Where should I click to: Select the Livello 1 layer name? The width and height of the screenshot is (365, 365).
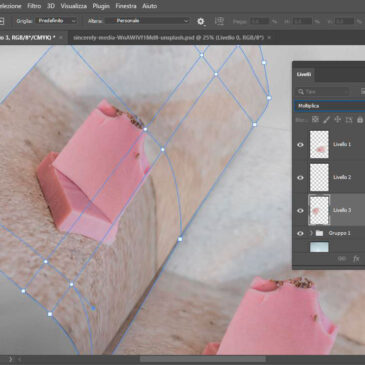[342, 144]
